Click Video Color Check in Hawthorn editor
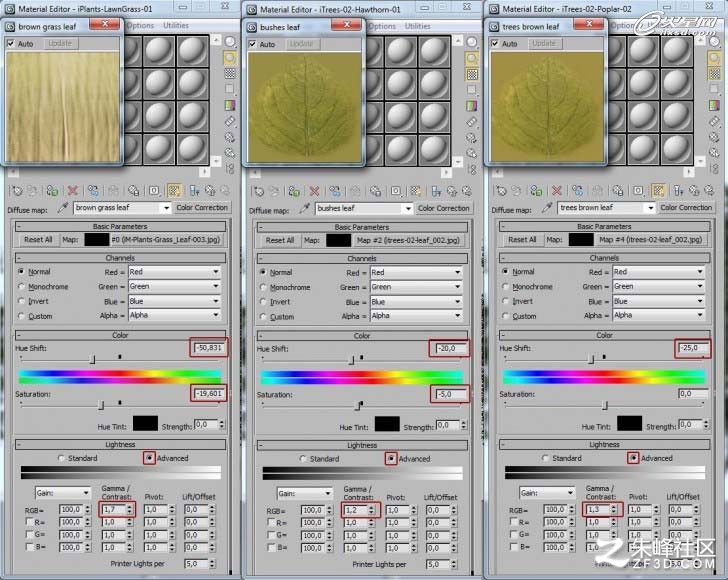 [x=472, y=106]
